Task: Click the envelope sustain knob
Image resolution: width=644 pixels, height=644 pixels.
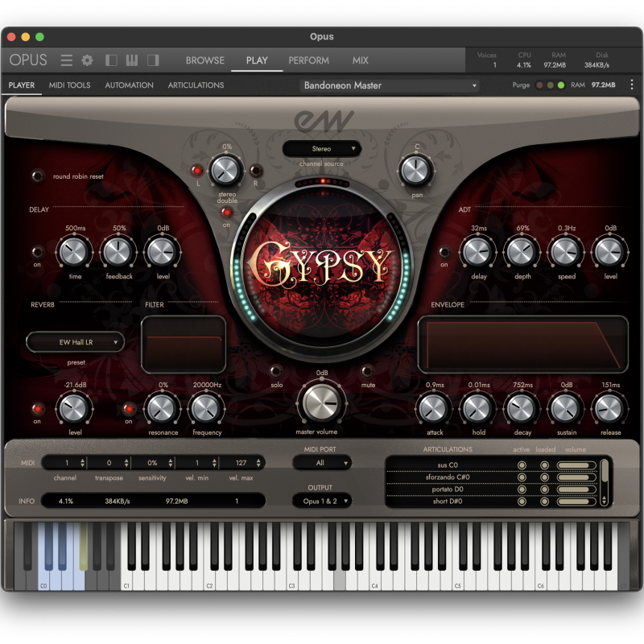Action: coord(566,409)
